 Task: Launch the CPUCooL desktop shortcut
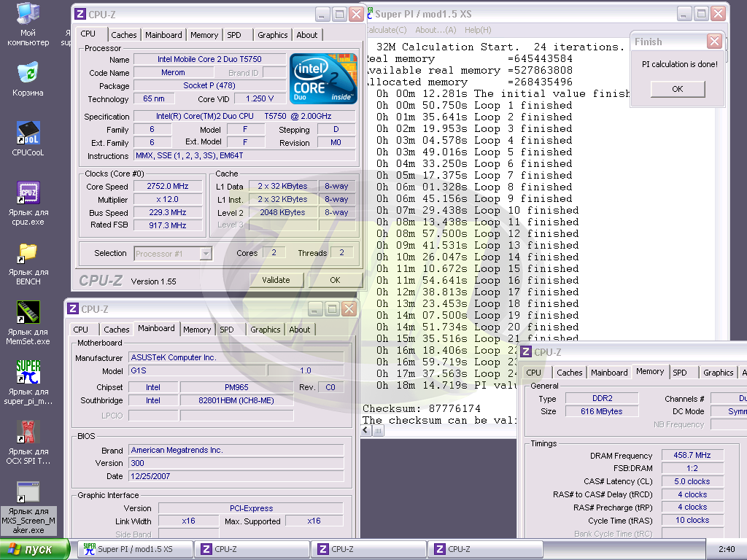[28, 139]
